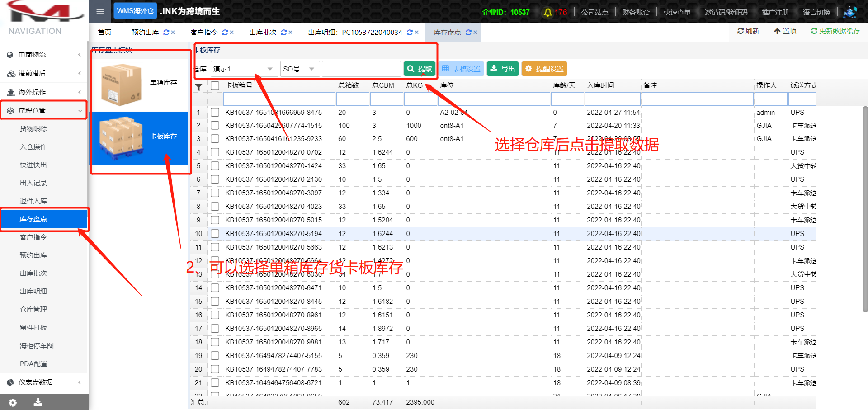The height and width of the screenshot is (410, 868).
Task: Open 出入记录 in the sidebar menu
Action: tap(33, 183)
